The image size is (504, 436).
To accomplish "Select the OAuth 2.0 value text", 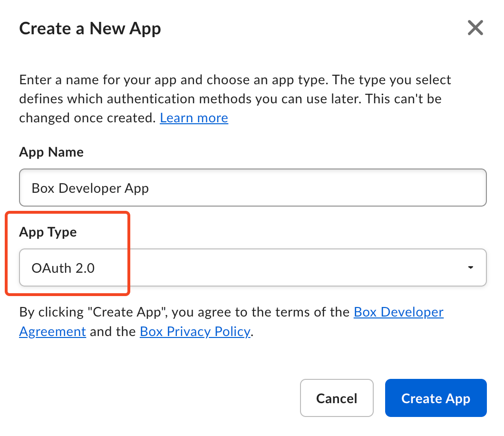I will click(63, 268).
